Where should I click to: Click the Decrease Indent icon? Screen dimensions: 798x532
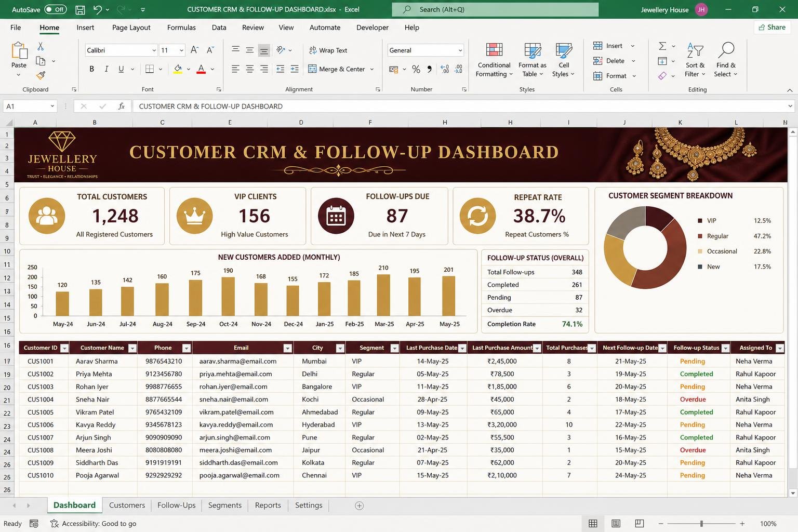pyautogui.click(x=281, y=69)
